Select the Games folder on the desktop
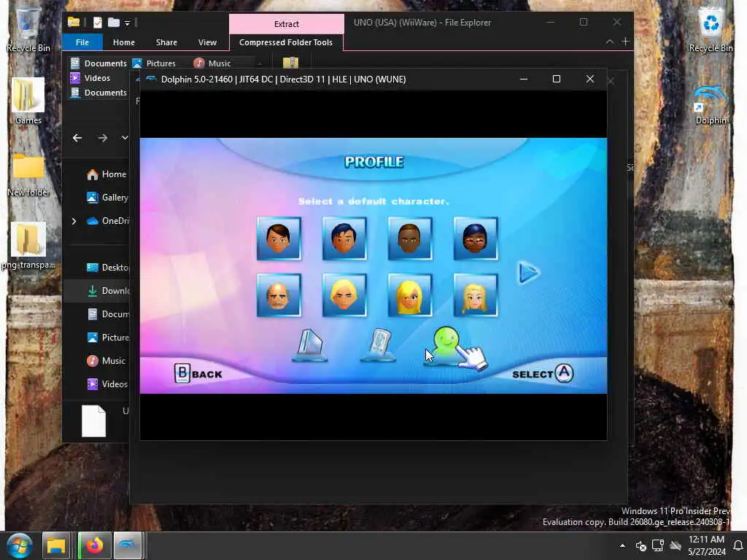Viewport: 747px width, 560px height. [28, 101]
